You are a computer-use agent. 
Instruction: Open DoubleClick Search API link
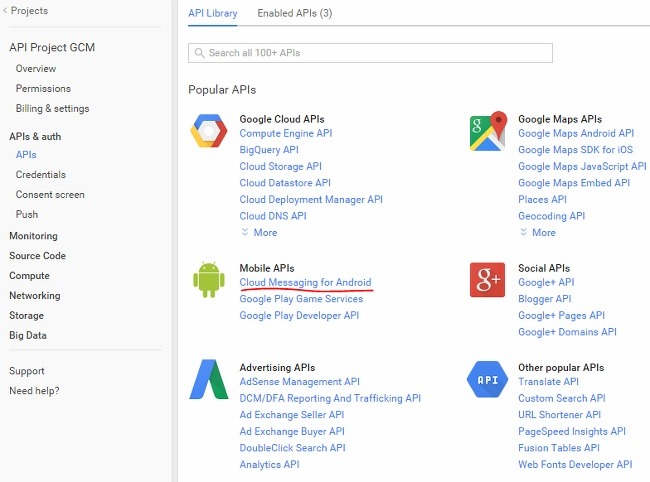pos(293,448)
